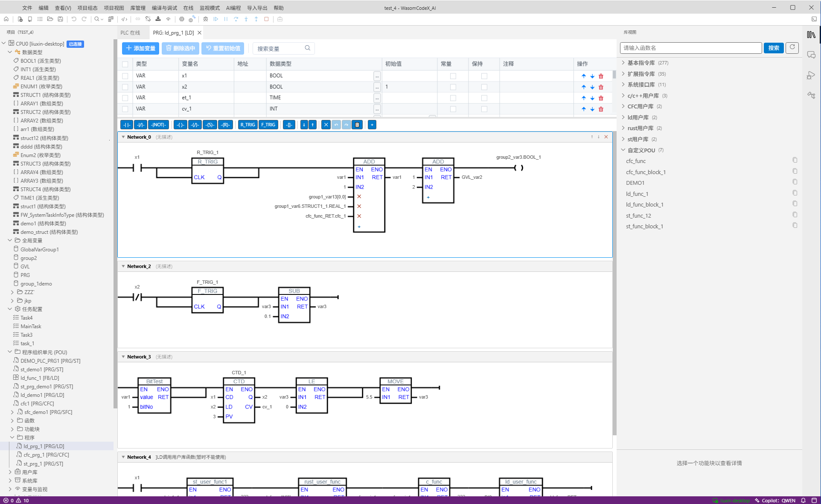The height and width of the screenshot is (504, 821).
Task: Collapse the 任务配置 tree node
Action: (10, 309)
